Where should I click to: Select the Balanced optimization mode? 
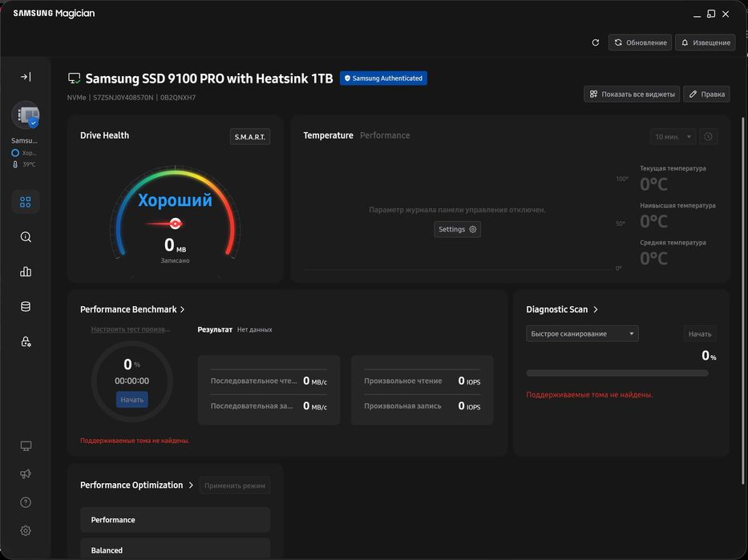(175, 550)
